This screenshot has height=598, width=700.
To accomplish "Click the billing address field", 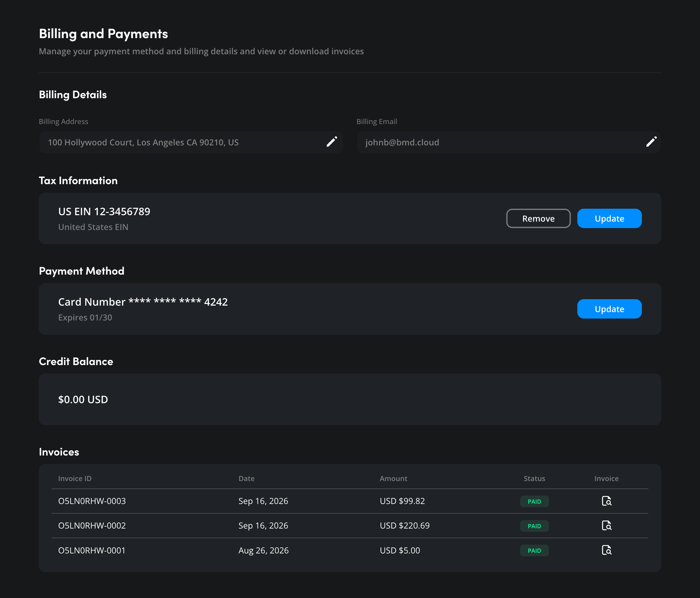I will (x=191, y=142).
